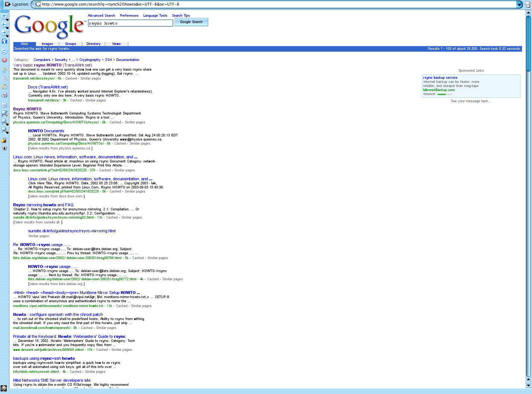This screenshot has width=532, height=394.
Task: Open 'Primate at the Keyboard' Webmasters' Guide result
Action: (x=69, y=336)
